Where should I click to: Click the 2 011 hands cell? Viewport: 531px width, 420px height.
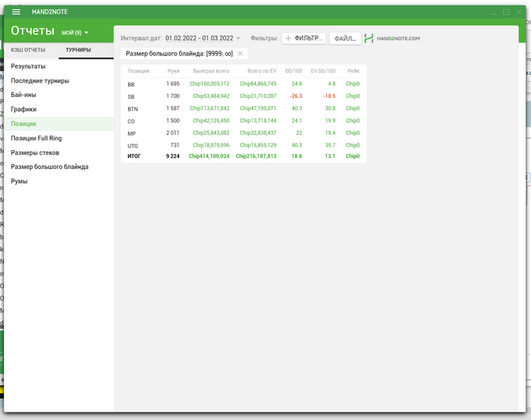[173, 133]
